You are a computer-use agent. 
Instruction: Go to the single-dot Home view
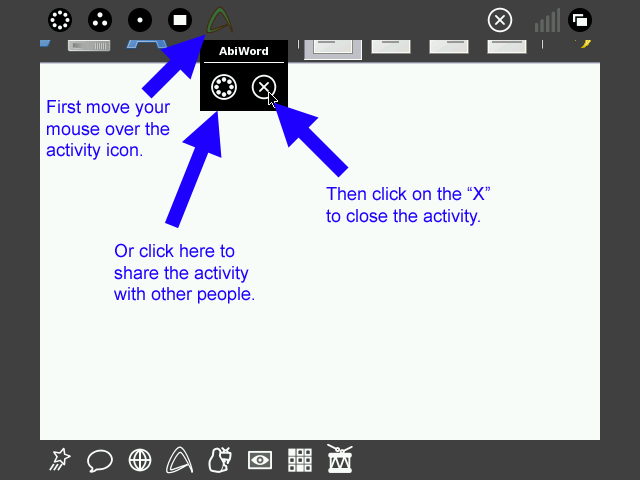tap(140, 19)
